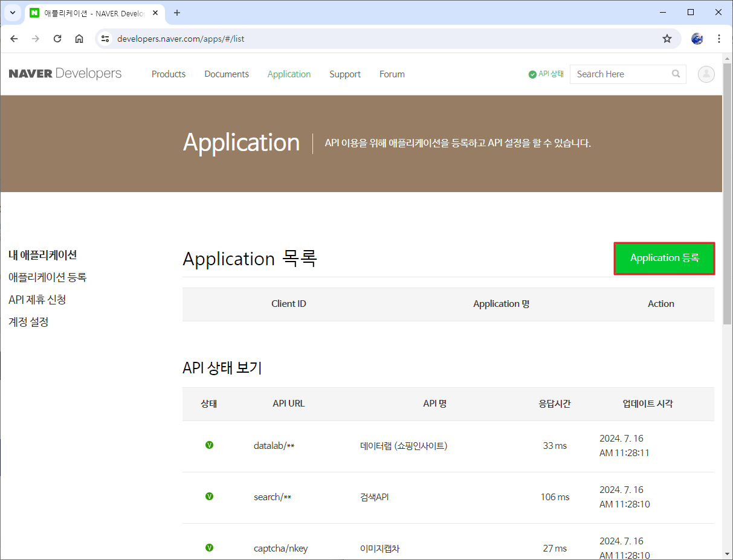
Task: Click the address bar URL
Action: tap(181, 39)
